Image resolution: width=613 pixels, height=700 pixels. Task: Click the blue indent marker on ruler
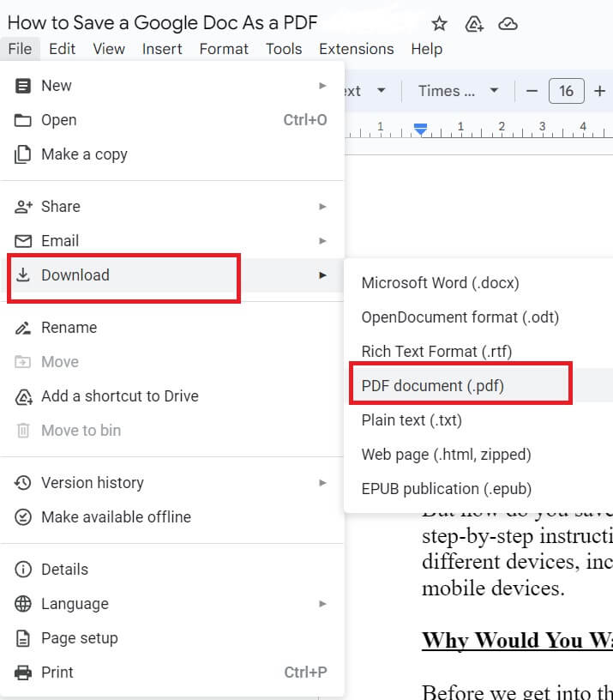pos(420,129)
